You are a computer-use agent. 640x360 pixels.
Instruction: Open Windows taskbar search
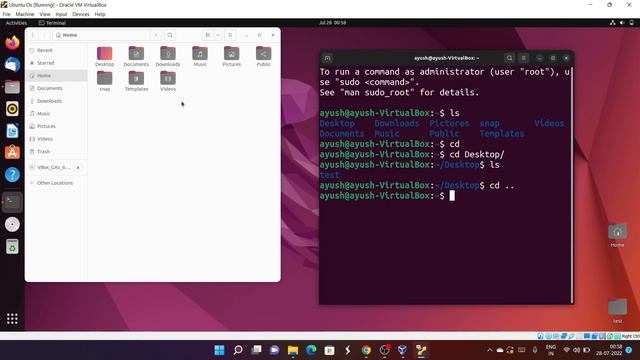pyautogui.click(x=238, y=350)
